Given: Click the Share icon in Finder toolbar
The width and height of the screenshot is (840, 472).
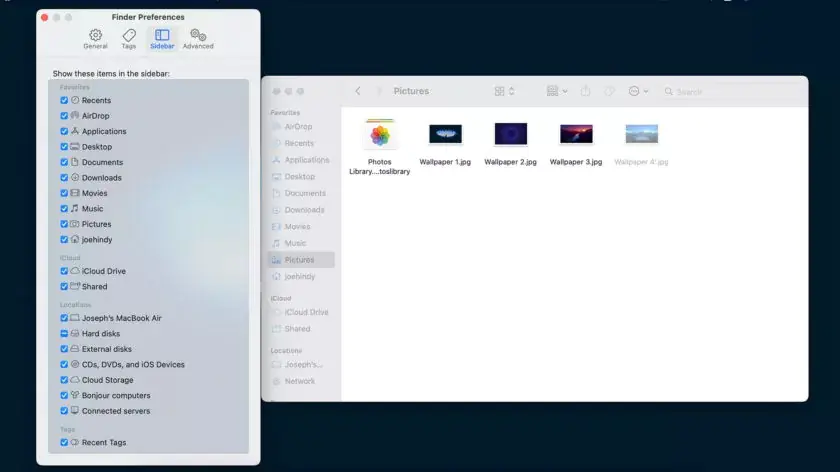Looking at the screenshot, I should click(586, 91).
